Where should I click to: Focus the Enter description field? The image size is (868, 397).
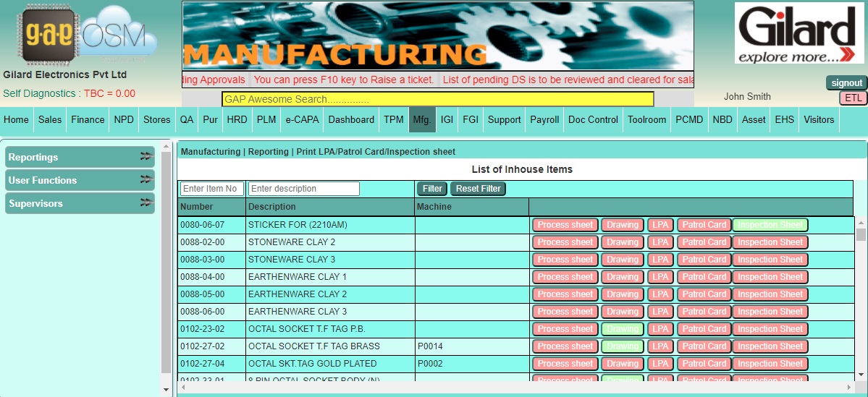coord(304,189)
